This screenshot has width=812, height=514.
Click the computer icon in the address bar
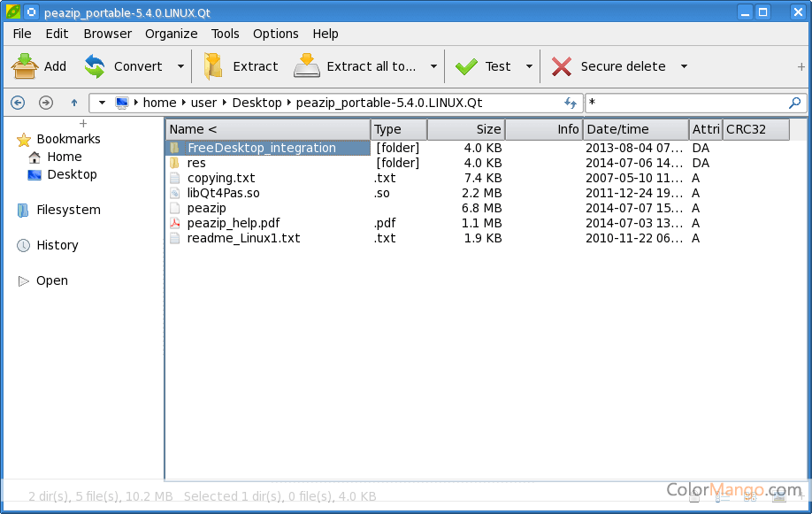pos(122,103)
